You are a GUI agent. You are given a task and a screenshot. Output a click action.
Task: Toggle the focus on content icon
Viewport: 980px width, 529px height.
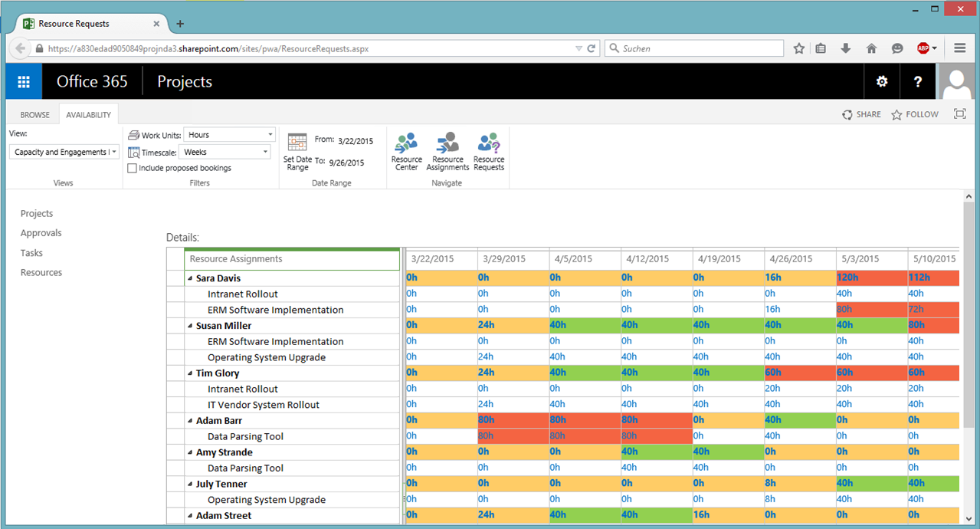[959, 114]
